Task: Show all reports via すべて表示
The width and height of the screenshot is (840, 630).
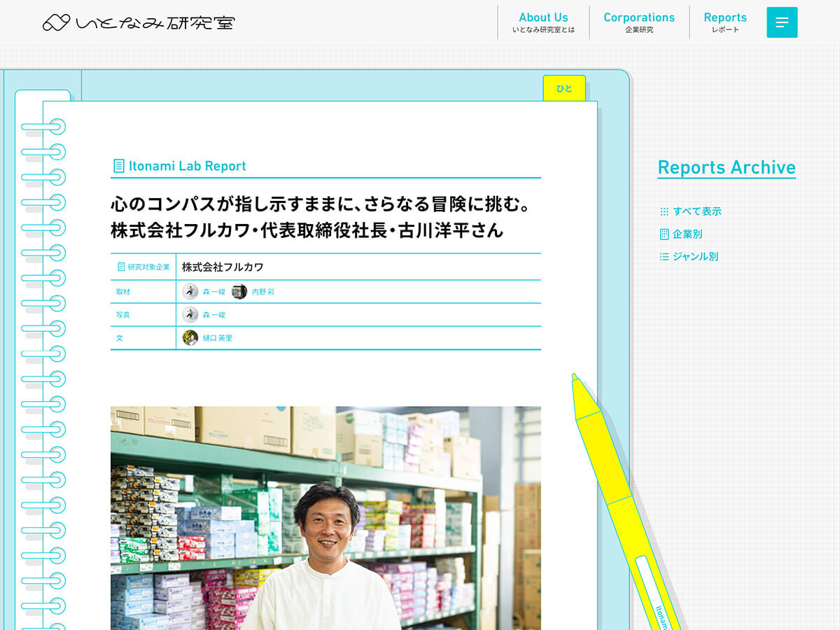Action: coord(696,211)
